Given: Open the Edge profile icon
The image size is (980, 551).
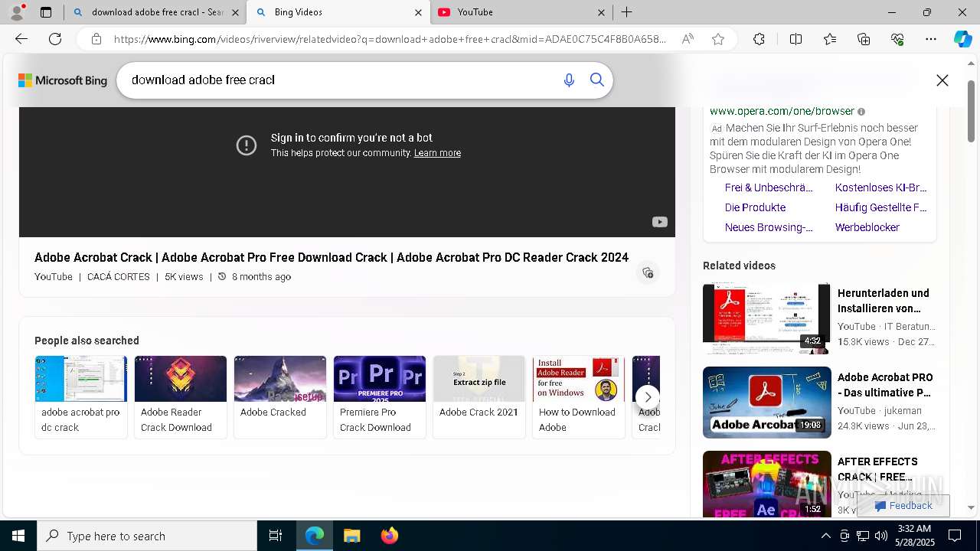Looking at the screenshot, I should click(16, 12).
